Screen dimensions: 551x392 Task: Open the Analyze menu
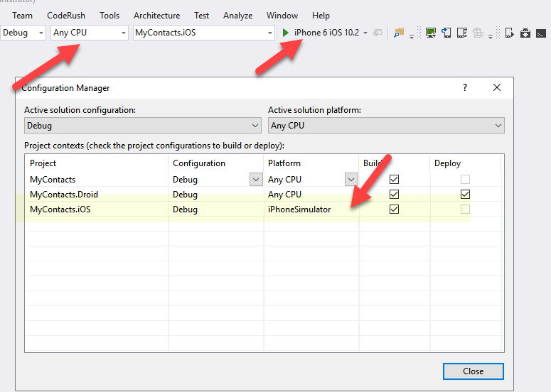pyautogui.click(x=237, y=15)
